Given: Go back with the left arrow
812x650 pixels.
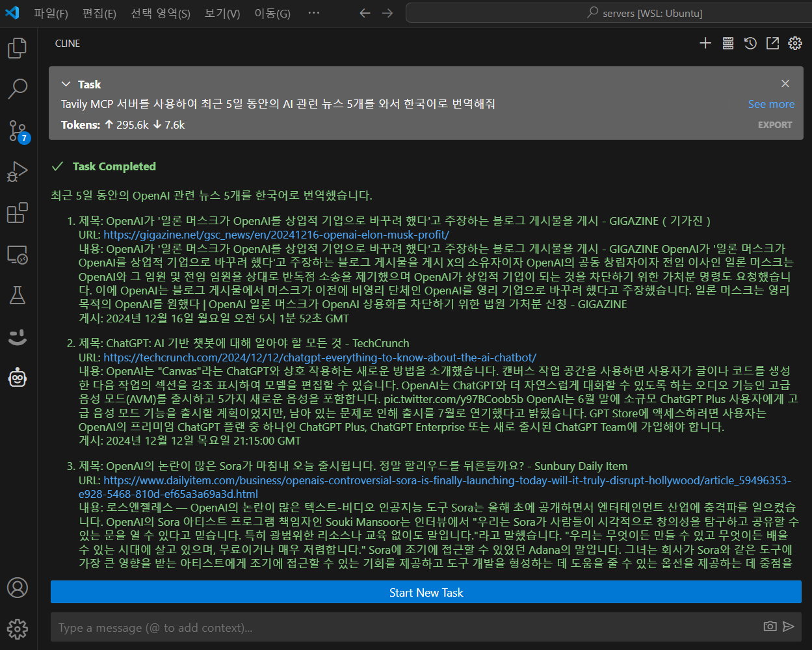Looking at the screenshot, I should (x=365, y=13).
